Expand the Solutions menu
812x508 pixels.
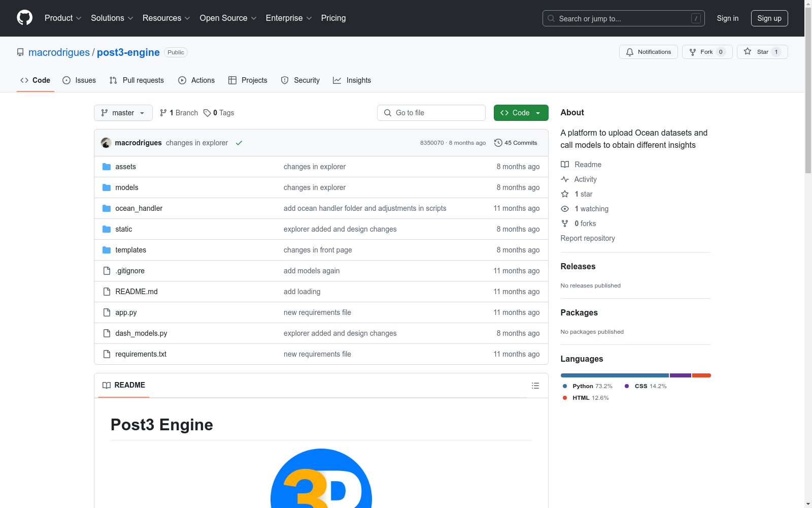(112, 18)
